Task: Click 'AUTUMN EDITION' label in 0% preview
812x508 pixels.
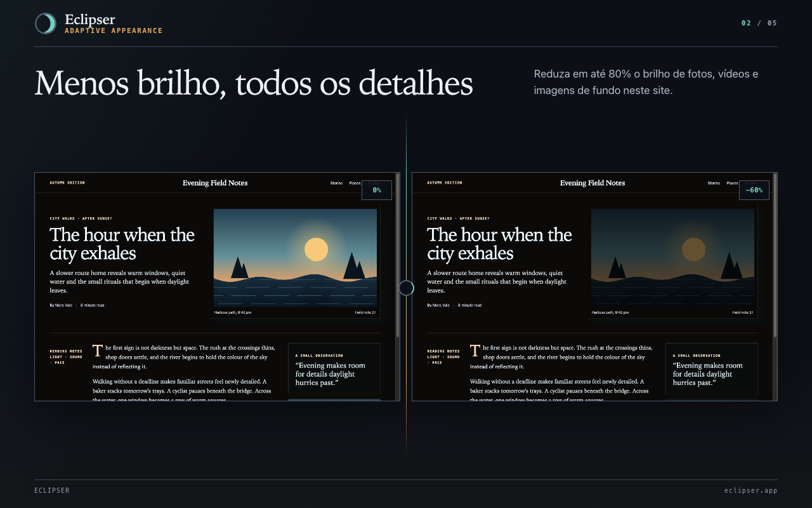Action: coord(67,183)
